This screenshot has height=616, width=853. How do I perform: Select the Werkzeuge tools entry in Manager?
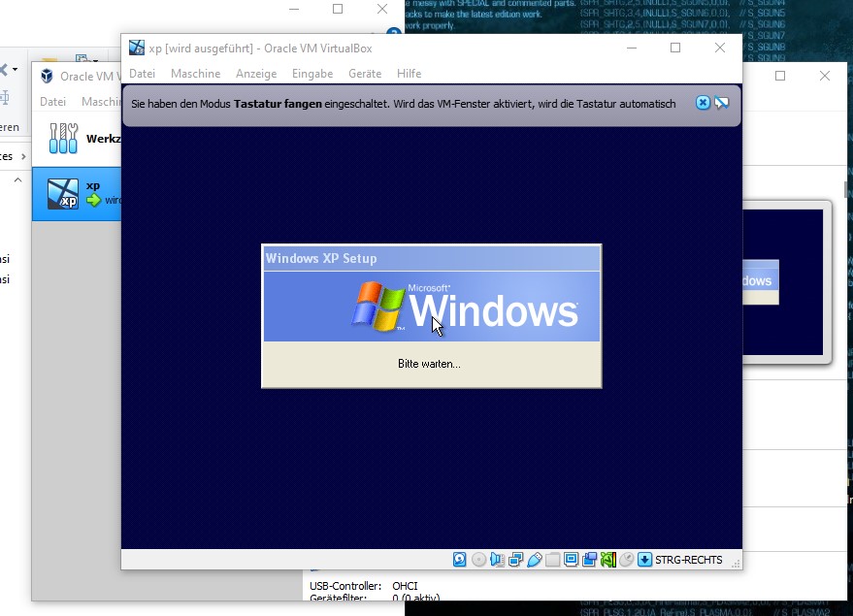click(x=77, y=139)
